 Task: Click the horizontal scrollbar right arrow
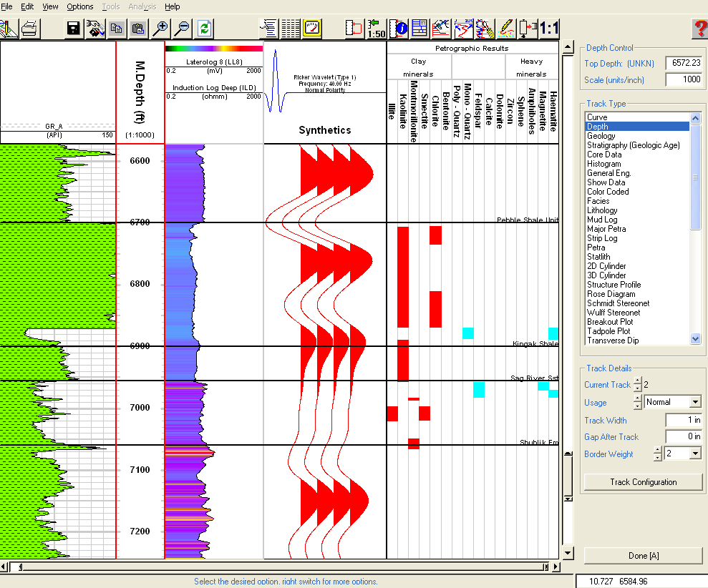tap(556, 567)
